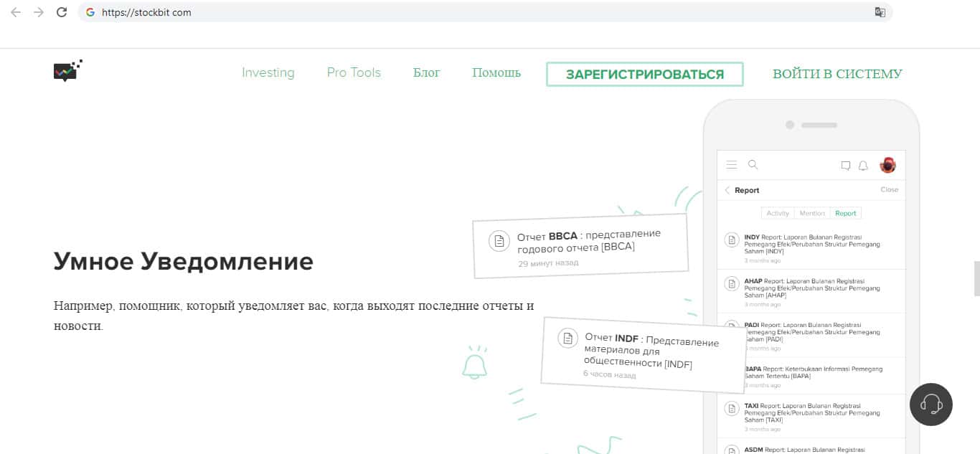Open the user avatar in phone mockup
Image resolution: width=980 pixels, height=454 pixels.
[x=887, y=165]
